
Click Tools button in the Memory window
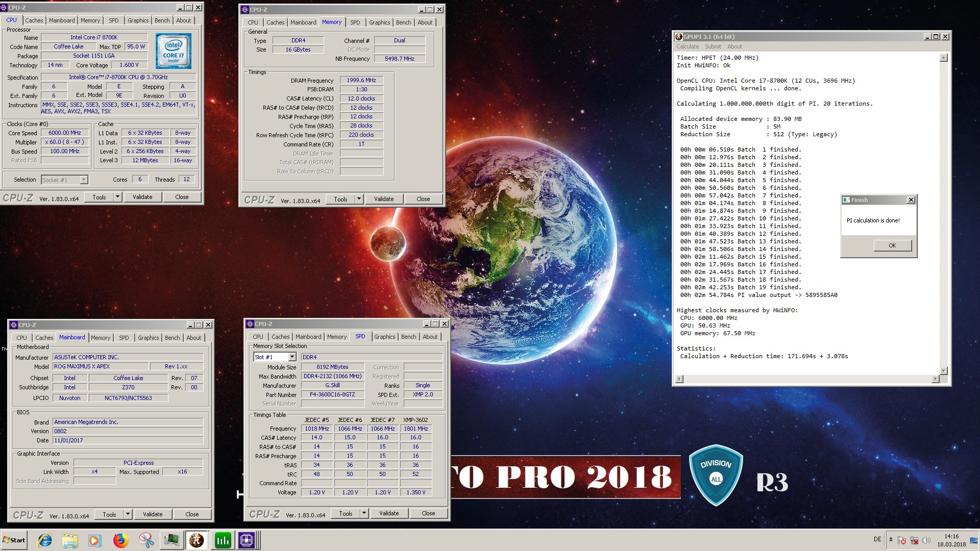(340, 199)
